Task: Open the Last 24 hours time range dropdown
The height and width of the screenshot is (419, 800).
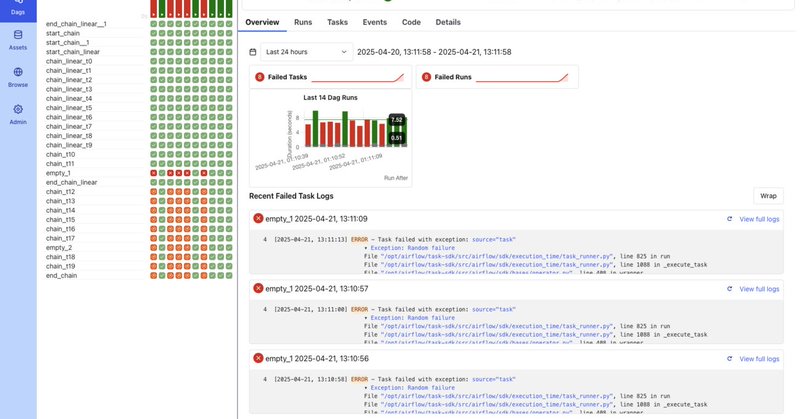Action: 306,52
